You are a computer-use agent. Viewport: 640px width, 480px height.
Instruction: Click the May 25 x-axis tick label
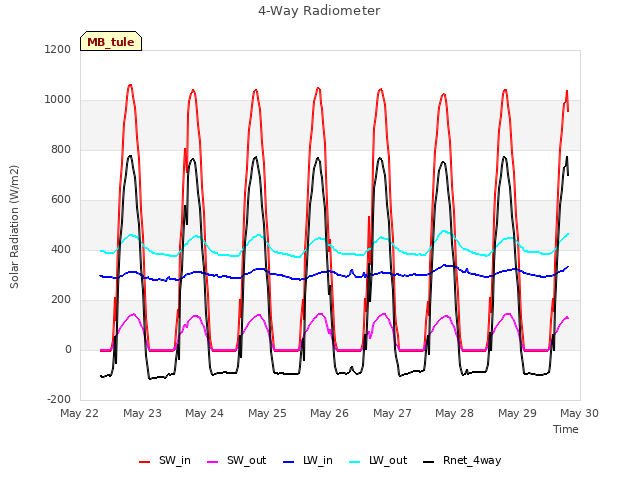click(x=267, y=413)
